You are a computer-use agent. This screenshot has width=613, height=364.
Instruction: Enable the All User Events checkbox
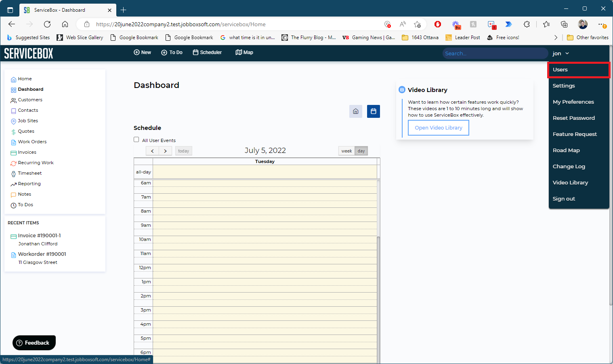click(136, 139)
